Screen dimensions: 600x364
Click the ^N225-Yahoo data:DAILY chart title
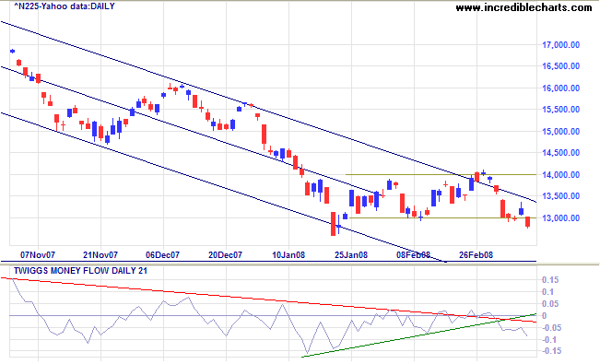point(65,6)
